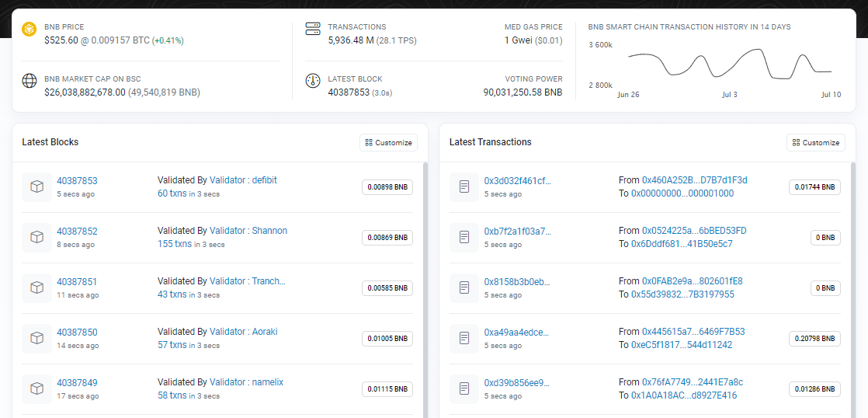Open recipient address 0x00000000...000001000
868x418 pixels.
tap(682, 193)
